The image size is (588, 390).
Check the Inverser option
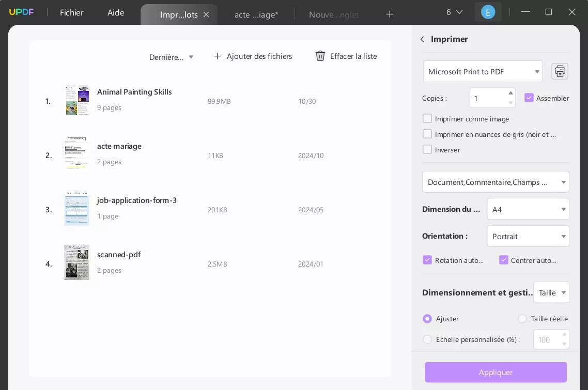pos(427,150)
